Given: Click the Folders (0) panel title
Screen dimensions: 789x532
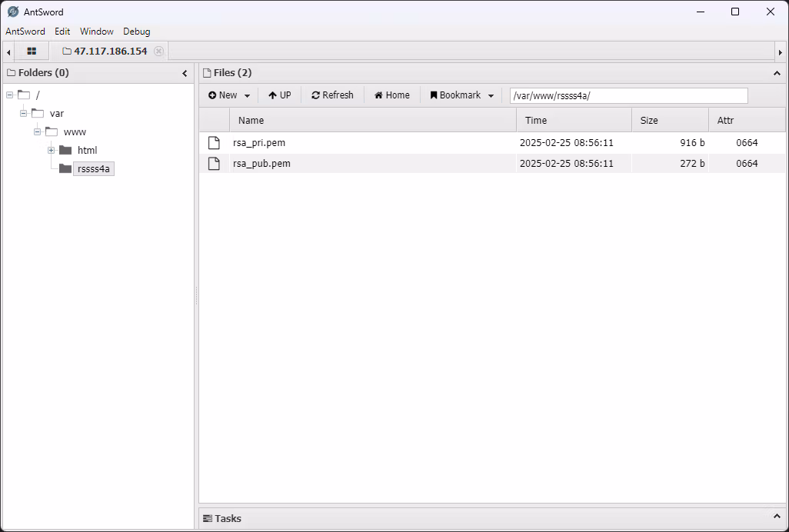Looking at the screenshot, I should [x=43, y=73].
